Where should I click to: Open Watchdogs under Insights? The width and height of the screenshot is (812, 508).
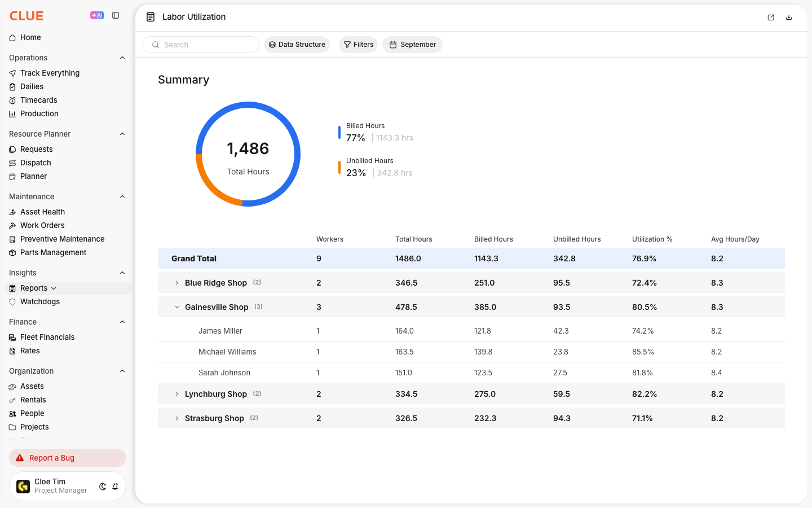tap(39, 301)
